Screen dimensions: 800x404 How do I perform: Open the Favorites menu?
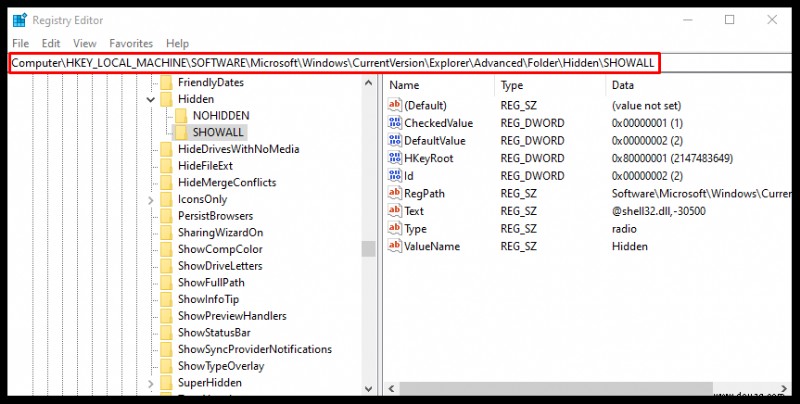(131, 43)
